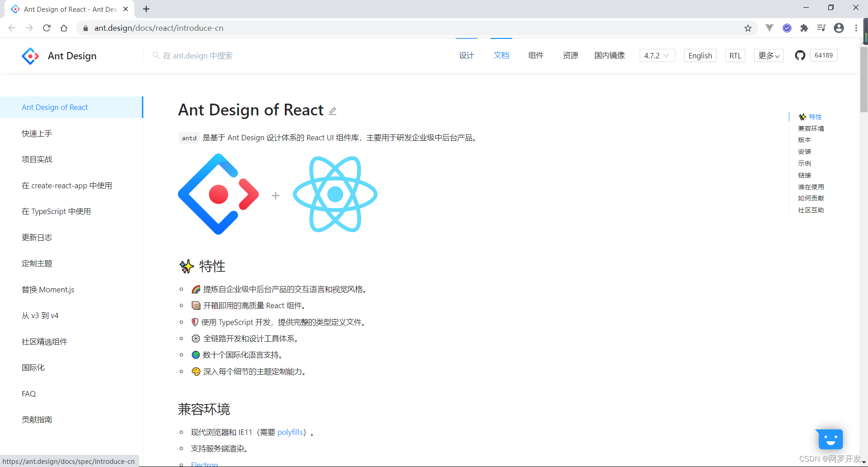
Task: Switch to the 设计 nav item
Action: pyautogui.click(x=467, y=55)
